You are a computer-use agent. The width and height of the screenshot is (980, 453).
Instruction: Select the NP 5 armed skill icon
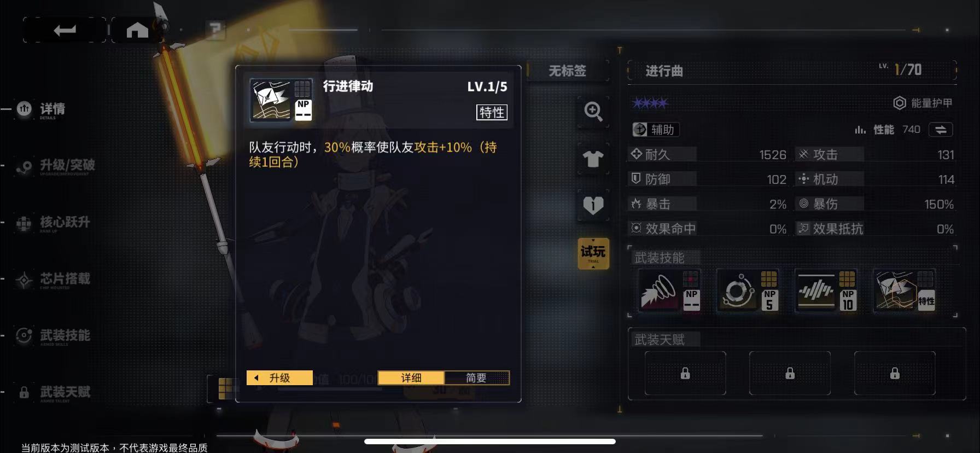click(748, 291)
